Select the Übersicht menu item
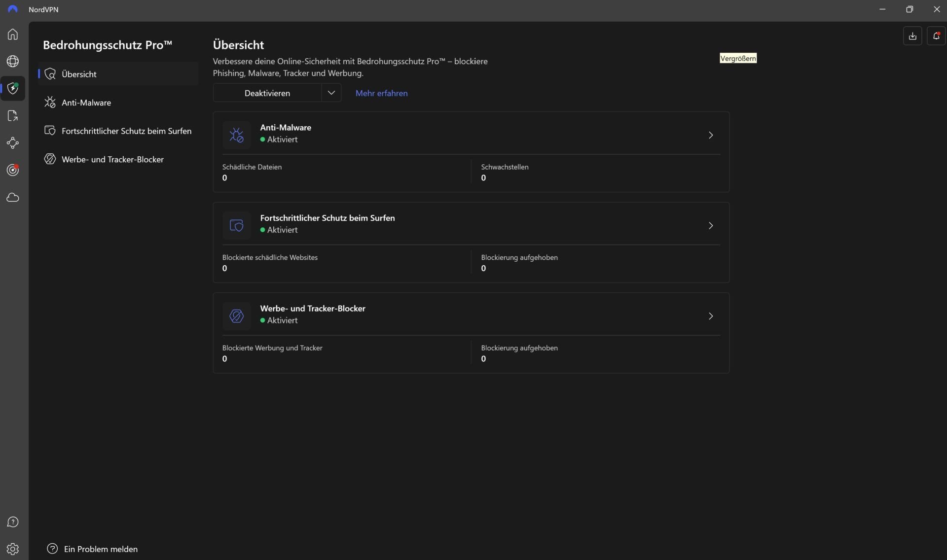 pos(118,74)
